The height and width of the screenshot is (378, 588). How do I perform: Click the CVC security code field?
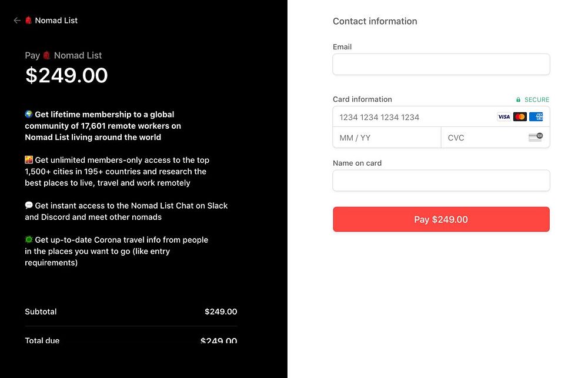485,138
